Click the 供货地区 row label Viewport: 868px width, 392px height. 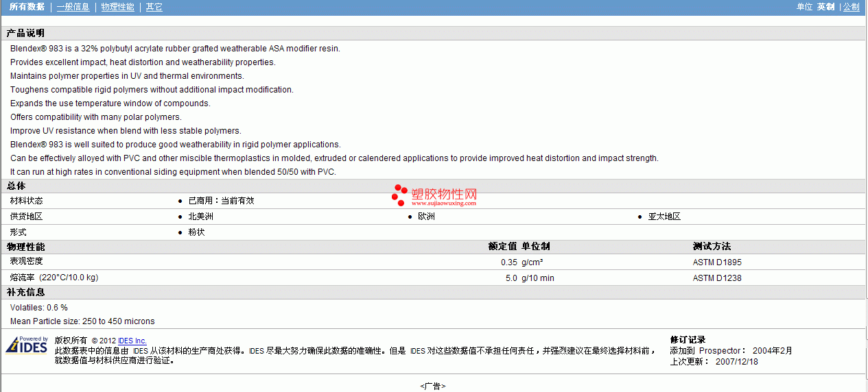click(27, 217)
